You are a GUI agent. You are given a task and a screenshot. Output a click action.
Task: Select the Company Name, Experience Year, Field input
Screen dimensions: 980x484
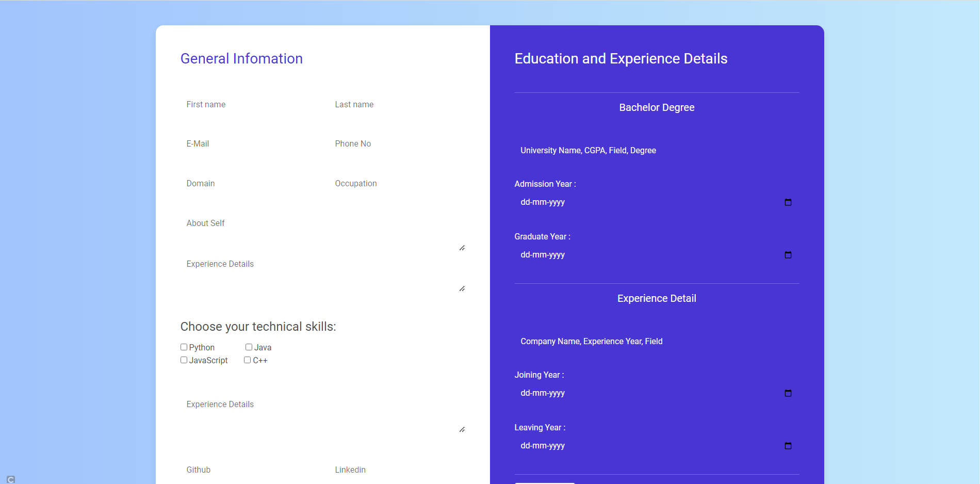tap(657, 342)
